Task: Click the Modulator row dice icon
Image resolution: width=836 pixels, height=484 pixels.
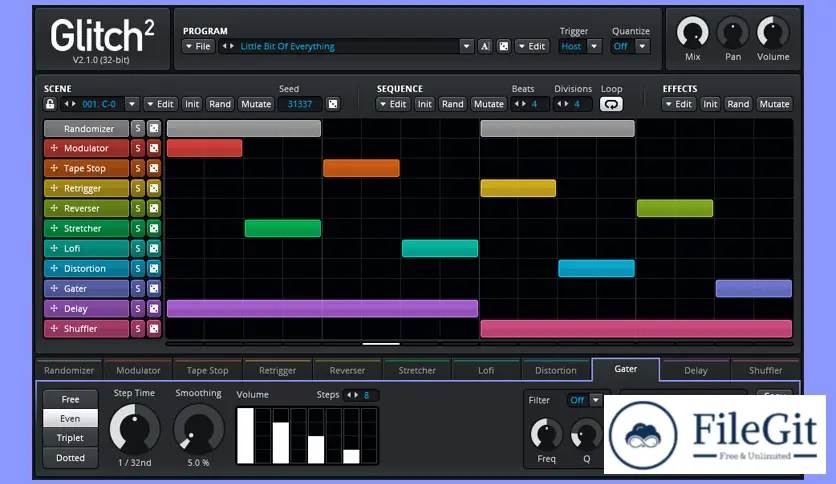Action: [154, 148]
